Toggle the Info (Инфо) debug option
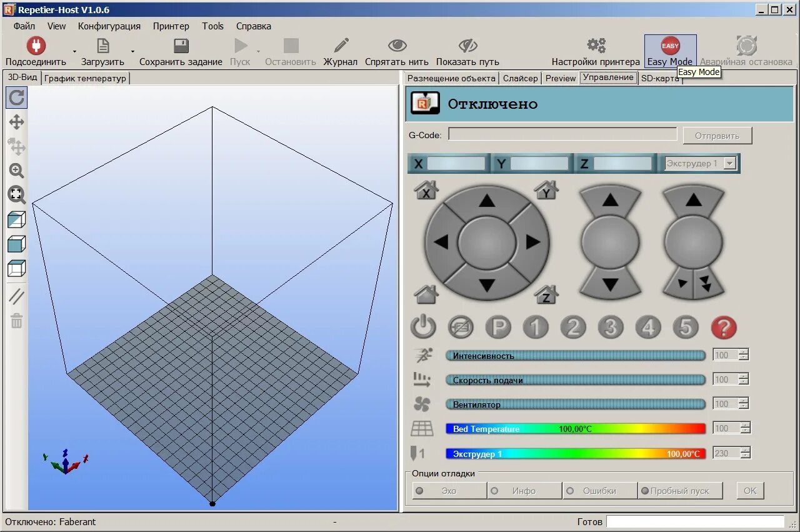Screen dimensions: 800x532 click(x=524, y=491)
